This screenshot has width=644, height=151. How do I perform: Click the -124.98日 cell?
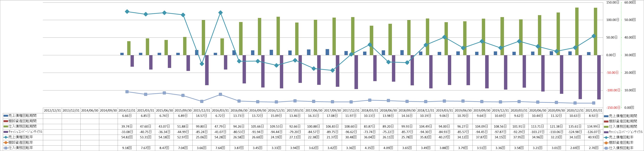tap(575, 132)
